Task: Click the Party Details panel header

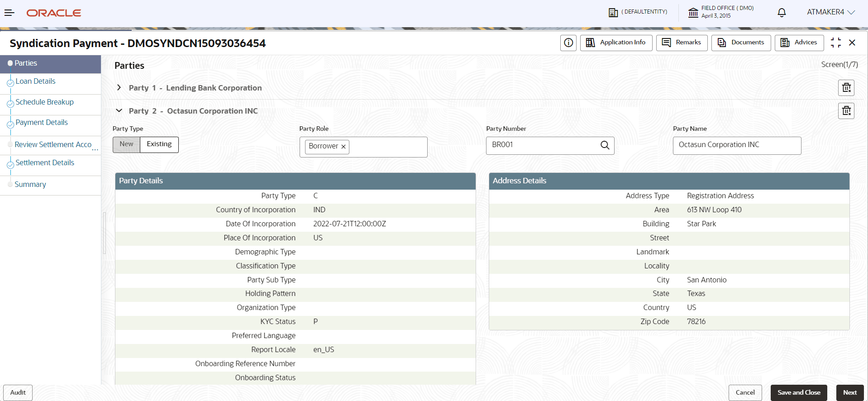Action: (x=295, y=181)
